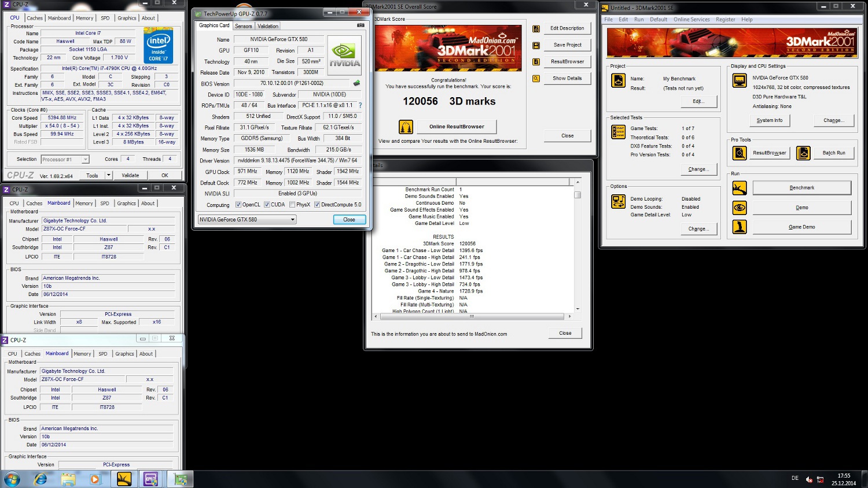
Task: Click the Options section icon in 3DMark2001
Action: pos(618,201)
